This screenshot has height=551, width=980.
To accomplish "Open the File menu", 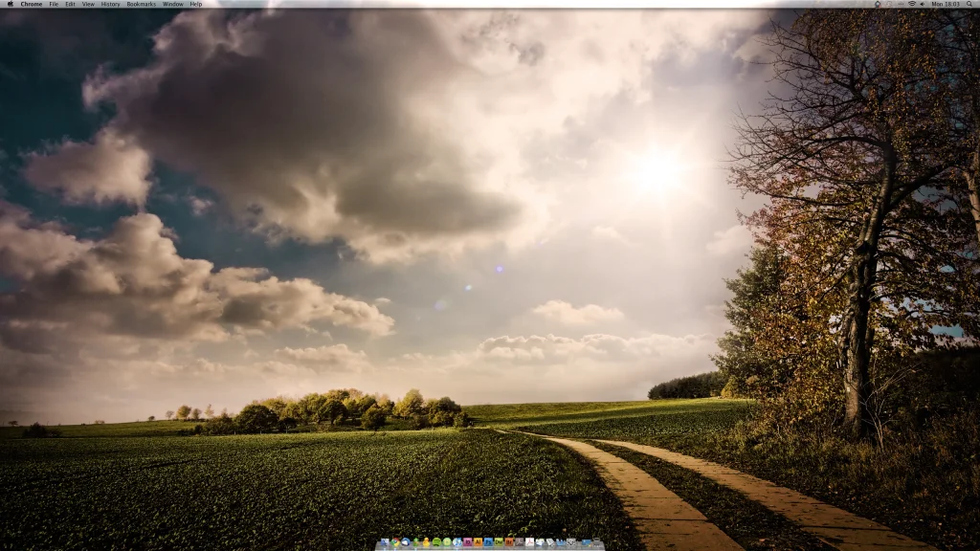I will point(54,4).
